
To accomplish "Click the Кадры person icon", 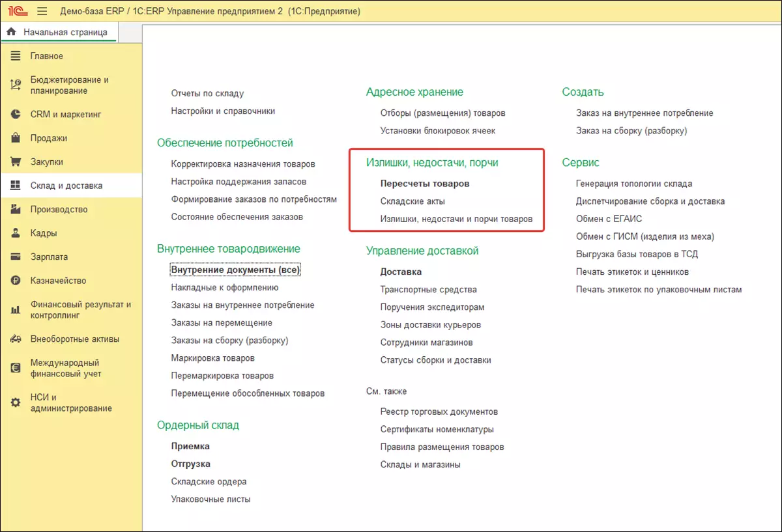I will click(x=16, y=233).
